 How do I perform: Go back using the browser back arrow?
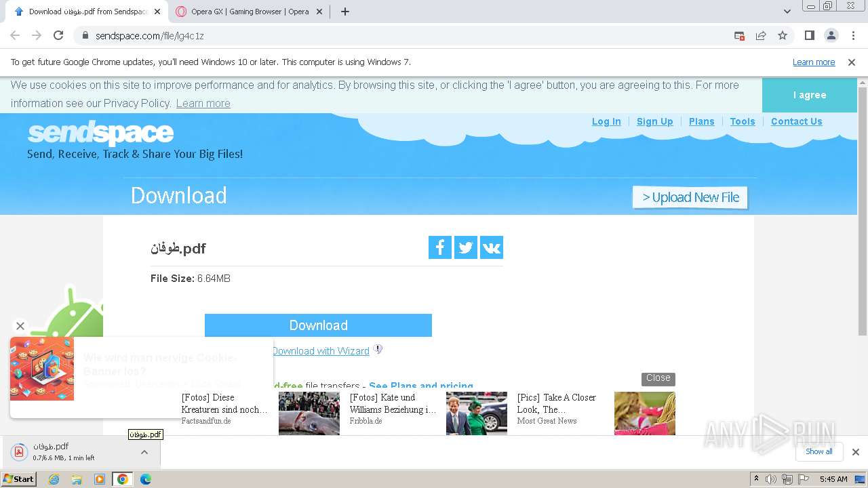(15, 35)
